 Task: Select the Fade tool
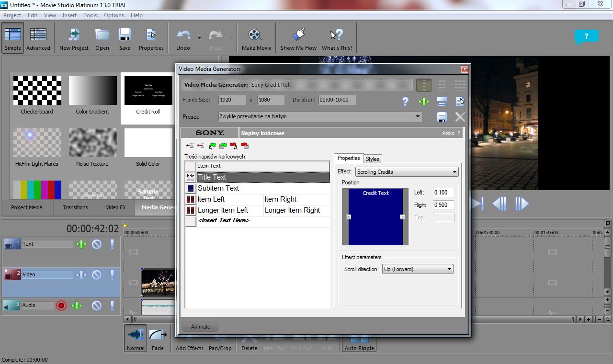click(x=158, y=339)
